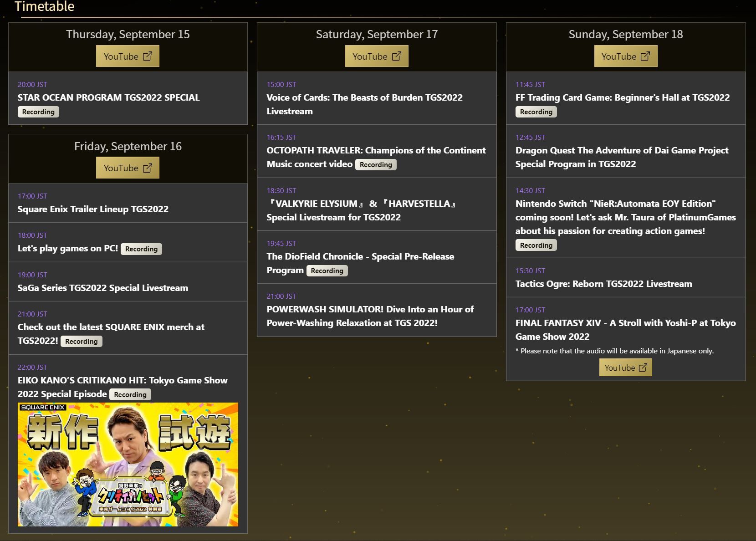Open the CRITIKANO HIT promotional thumbnail image
The height and width of the screenshot is (541, 756).
pos(128,464)
